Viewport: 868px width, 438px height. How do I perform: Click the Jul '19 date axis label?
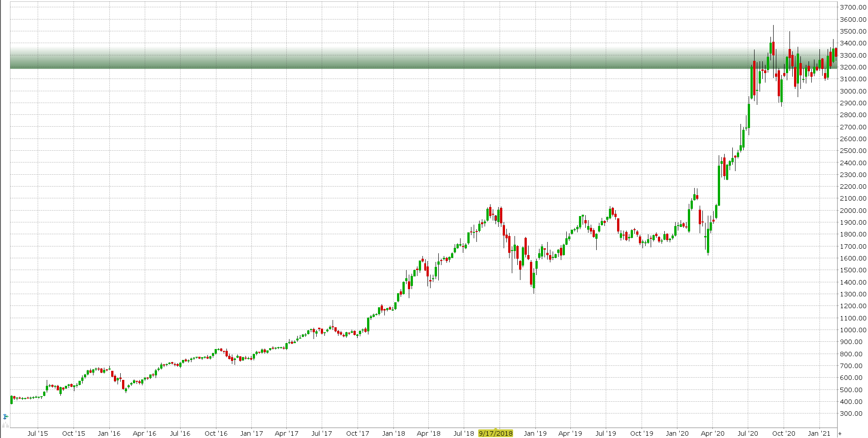pos(606,433)
